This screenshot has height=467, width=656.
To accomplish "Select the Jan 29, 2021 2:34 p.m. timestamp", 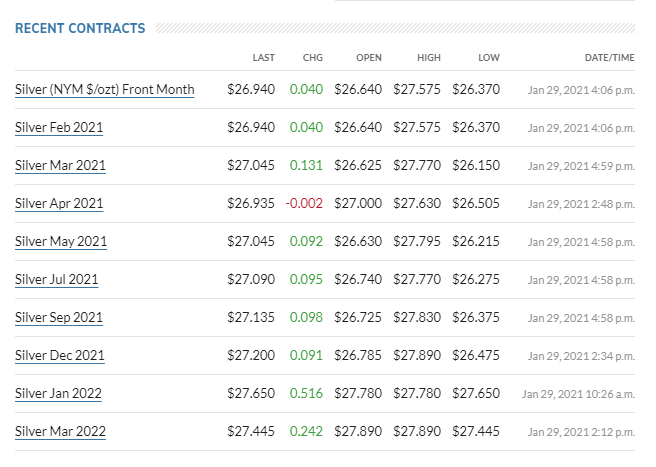I will [581, 356].
